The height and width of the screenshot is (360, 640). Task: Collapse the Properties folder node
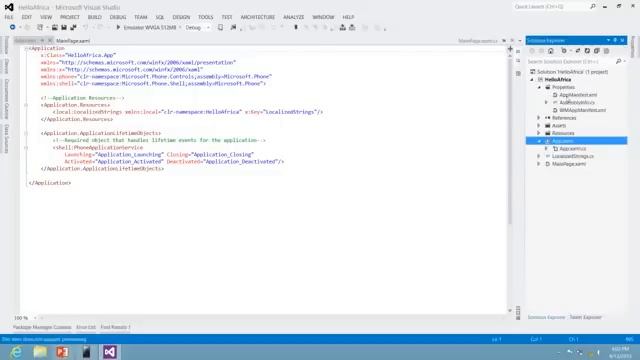(x=539, y=87)
